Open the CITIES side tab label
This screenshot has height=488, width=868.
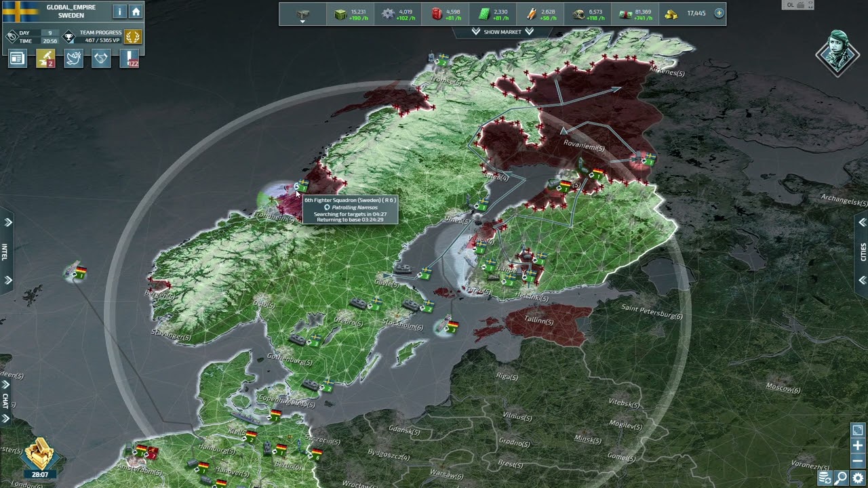click(x=863, y=251)
